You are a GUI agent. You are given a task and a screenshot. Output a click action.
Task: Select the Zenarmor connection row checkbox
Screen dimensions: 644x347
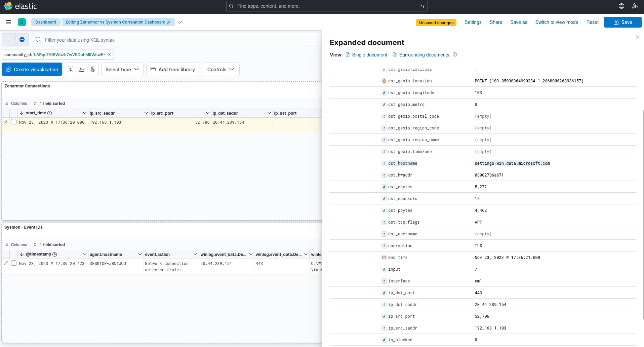[14, 122]
